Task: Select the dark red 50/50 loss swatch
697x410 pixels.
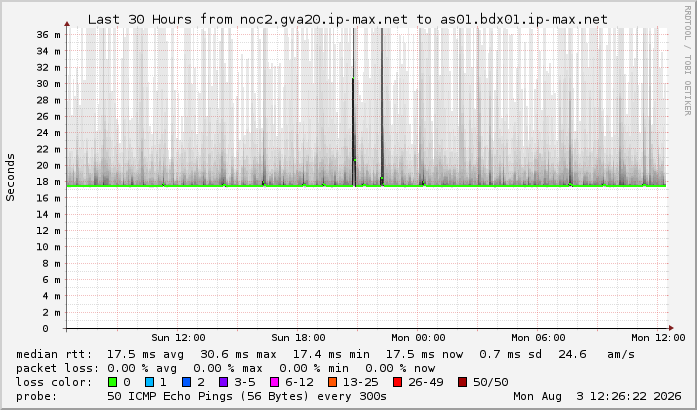Action: click(x=462, y=382)
